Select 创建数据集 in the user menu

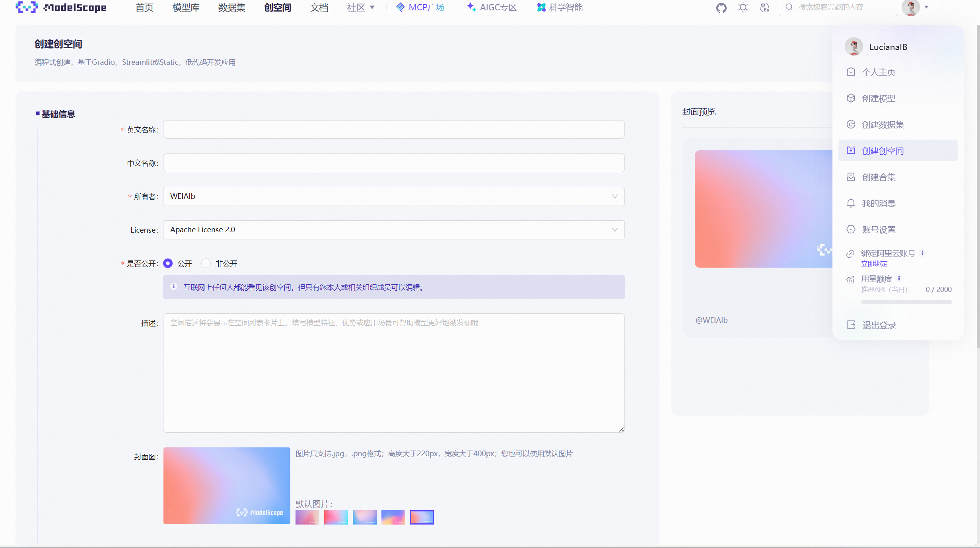883,124
